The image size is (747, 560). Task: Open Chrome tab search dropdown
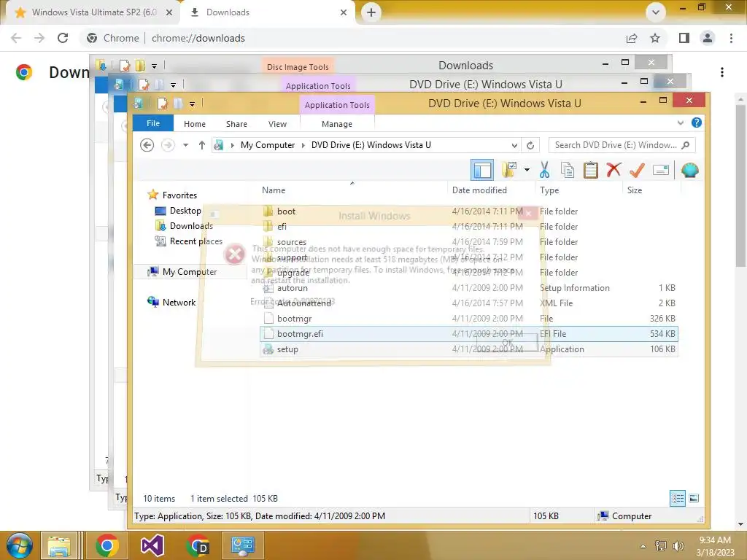[x=656, y=12]
